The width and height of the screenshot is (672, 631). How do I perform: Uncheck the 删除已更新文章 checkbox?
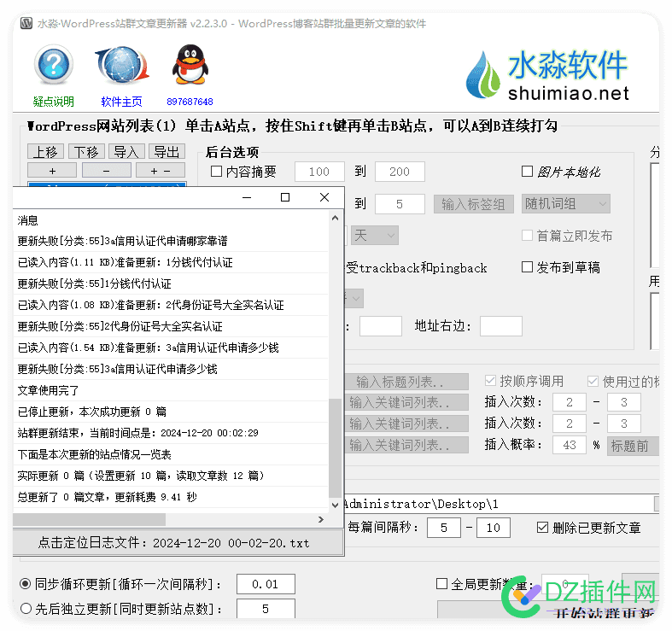542,528
